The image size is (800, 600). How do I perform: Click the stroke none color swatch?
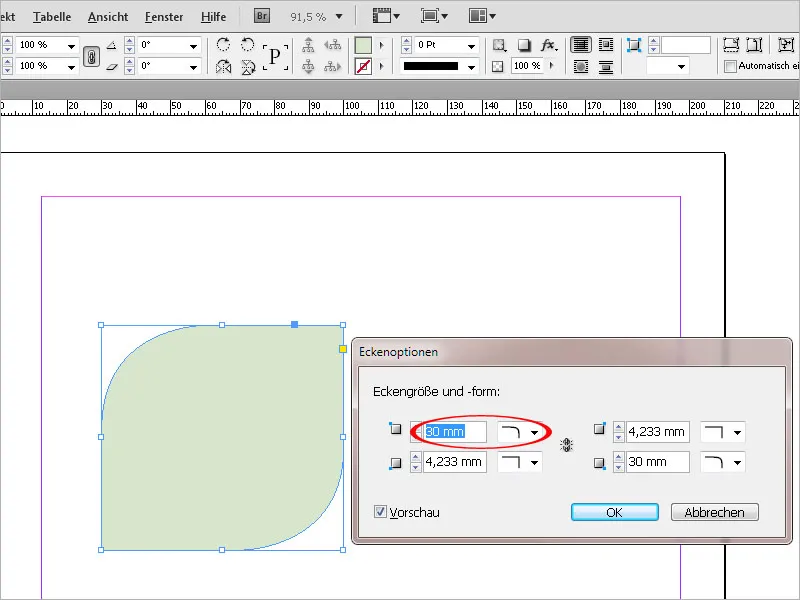click(x=363, y=66)
